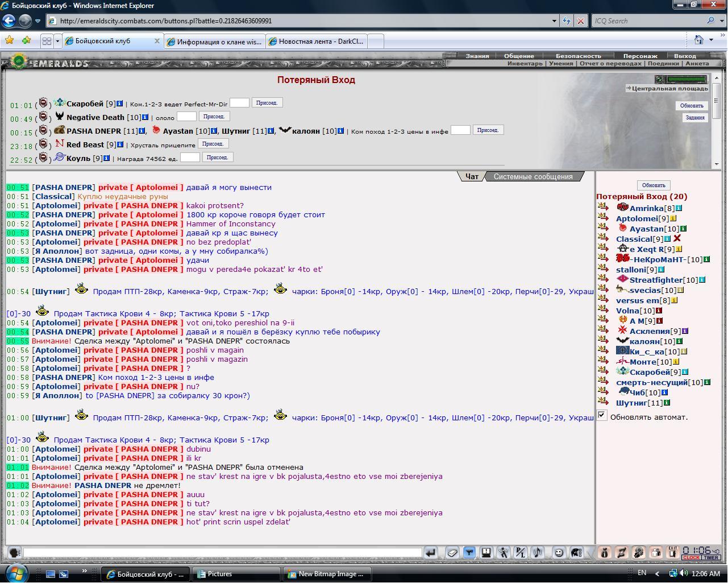The height and width of the screenshot is (583, 728).
Task: Open 'New Bitmap Image' taskbar item
Action: point(327,574)
